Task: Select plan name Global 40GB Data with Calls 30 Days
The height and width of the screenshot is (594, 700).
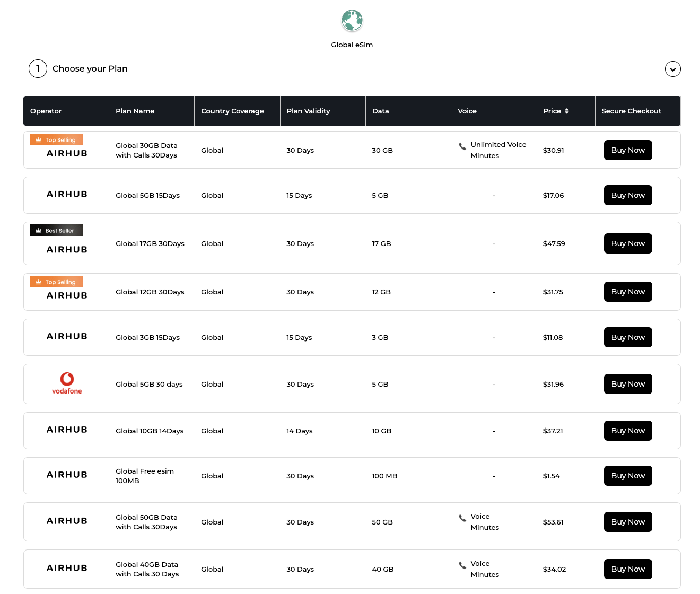Action: tap(147, 569)
